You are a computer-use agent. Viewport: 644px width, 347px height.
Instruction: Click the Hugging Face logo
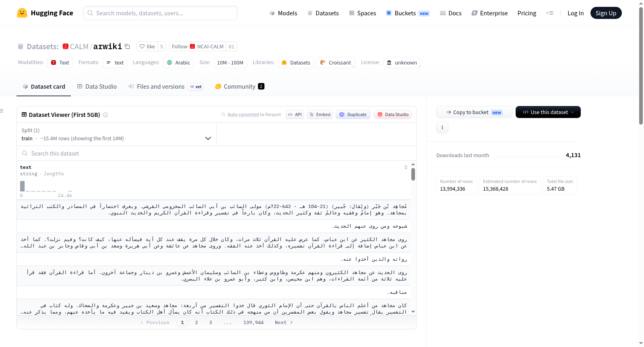tap(22, 13)
